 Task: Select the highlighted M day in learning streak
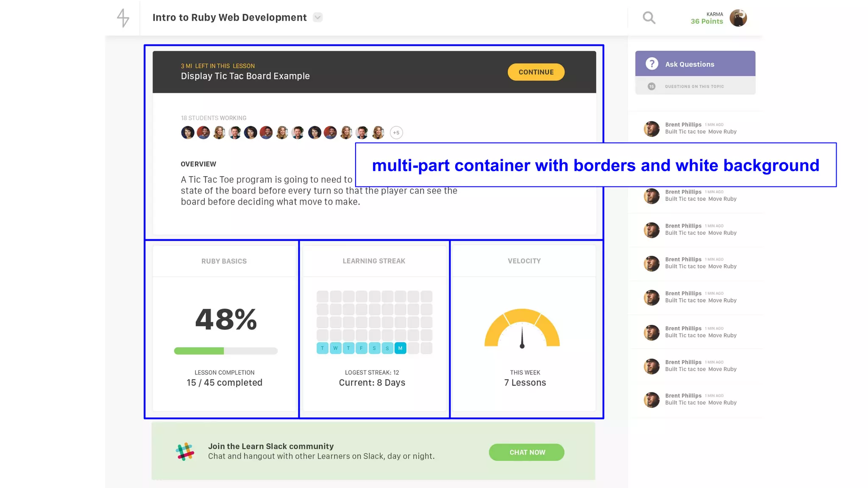point(400,348)
